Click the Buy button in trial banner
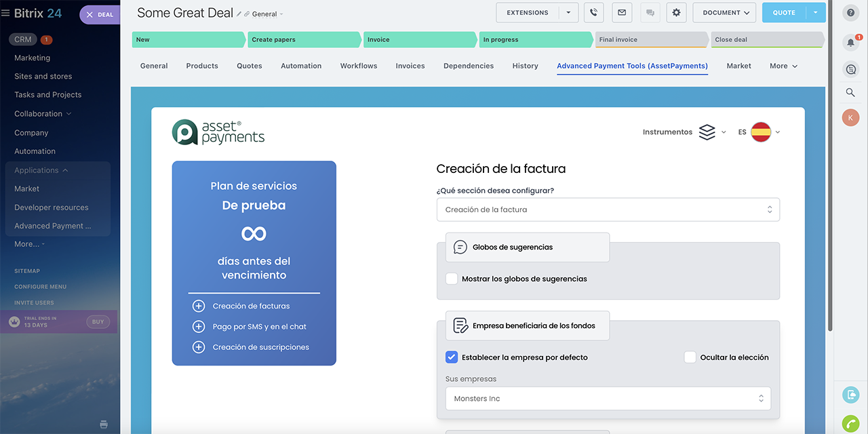The image size is (868, 434). 98,321
